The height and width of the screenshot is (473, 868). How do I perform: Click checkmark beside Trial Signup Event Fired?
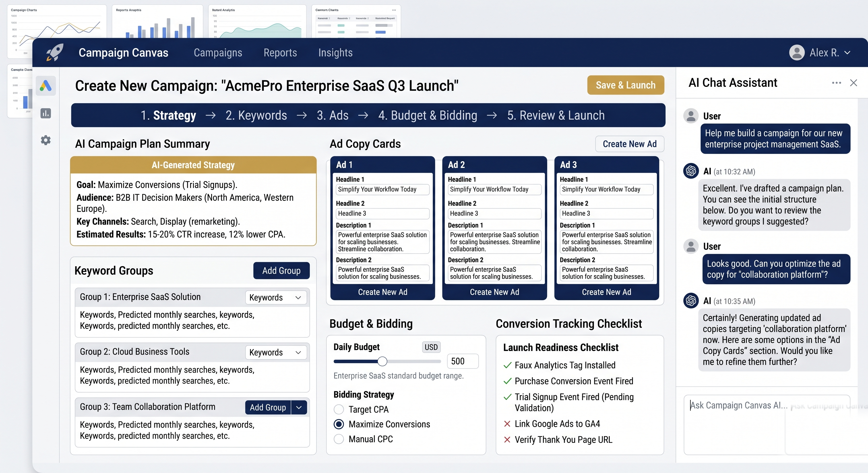[507, 397]
